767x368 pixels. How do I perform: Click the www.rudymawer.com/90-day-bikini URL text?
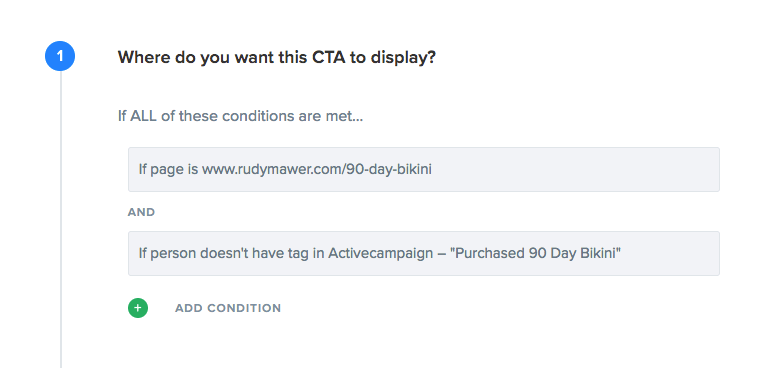317,169
